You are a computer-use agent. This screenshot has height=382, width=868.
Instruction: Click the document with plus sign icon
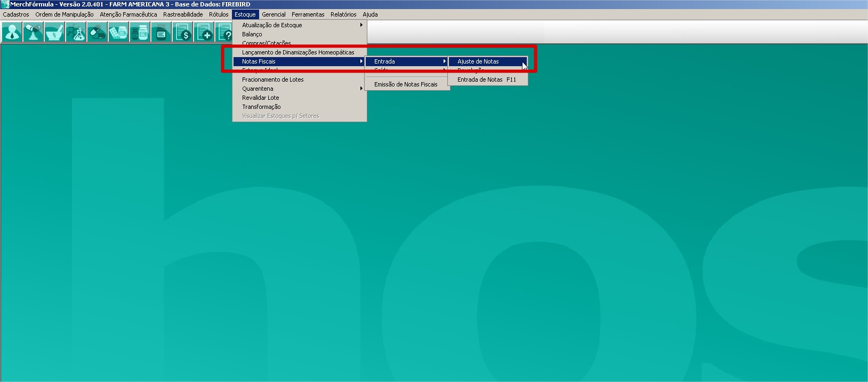tap(204, 33)
